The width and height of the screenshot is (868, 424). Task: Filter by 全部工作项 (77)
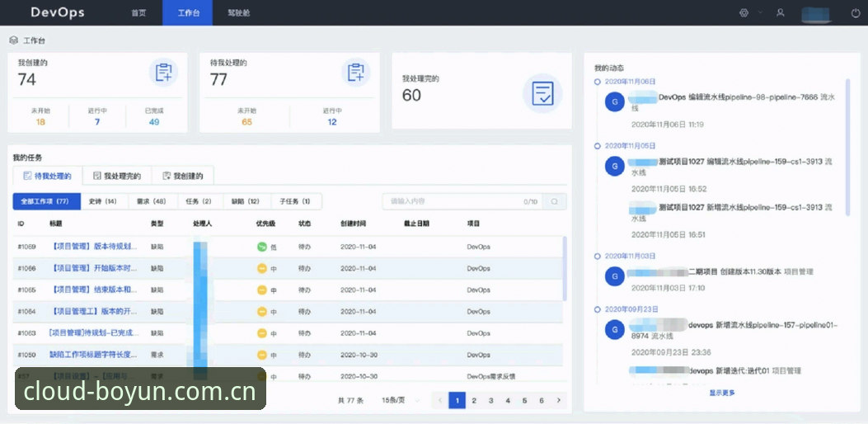click(x=46, y=201)
